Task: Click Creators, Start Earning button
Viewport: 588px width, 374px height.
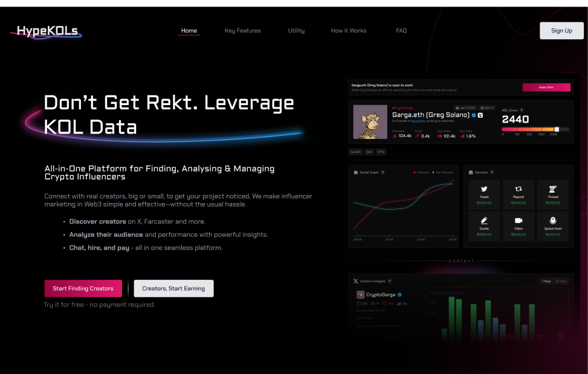Action: point(173,288)
